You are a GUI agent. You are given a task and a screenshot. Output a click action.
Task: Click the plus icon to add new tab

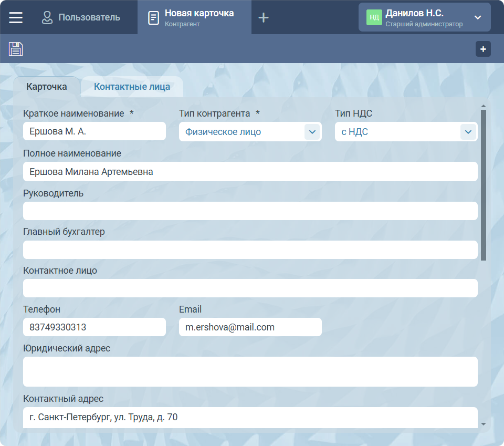pyautogui.click(x=264, y=17)
